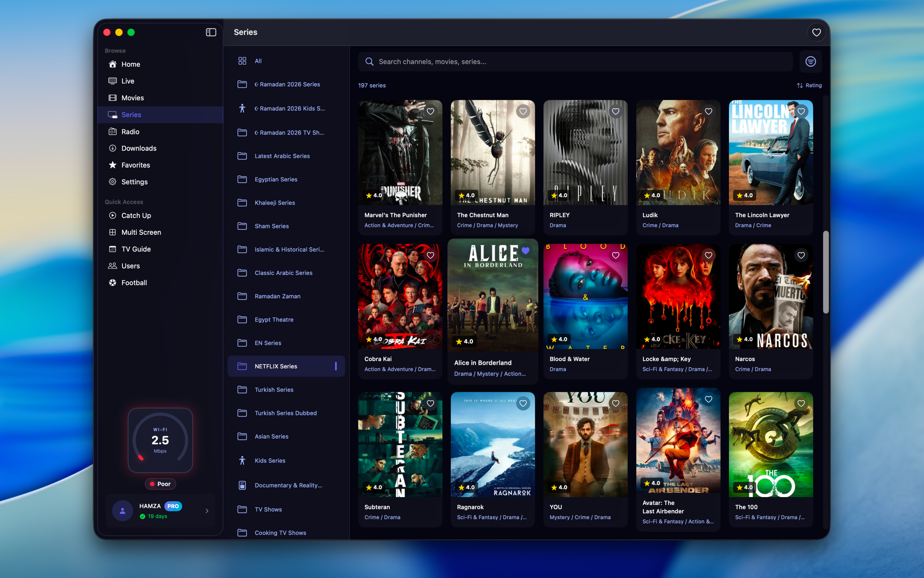Viewport: 924px width, 578px height.
Task: Click the sort arrows icon beside Rating
Action: 800,85
